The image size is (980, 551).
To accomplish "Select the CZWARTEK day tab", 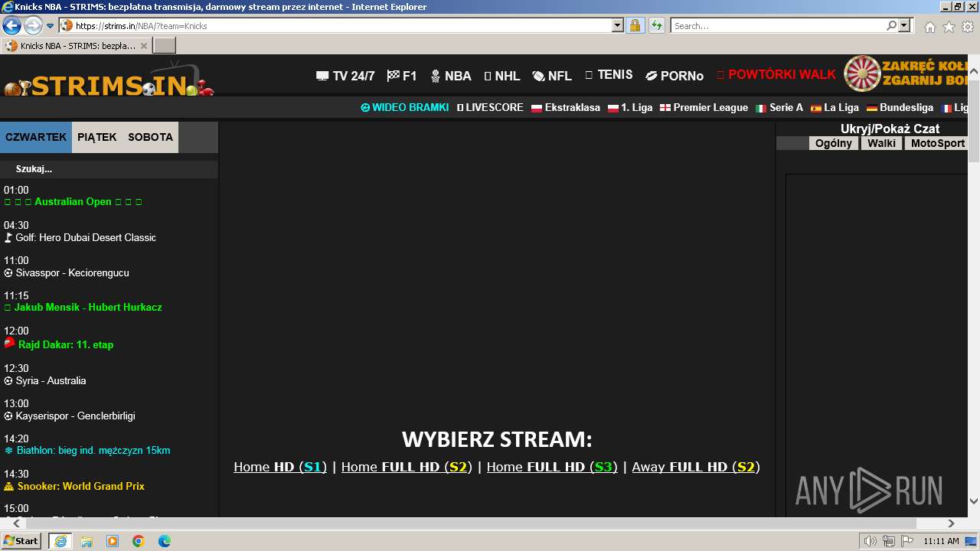I will [x=36, y=137].
